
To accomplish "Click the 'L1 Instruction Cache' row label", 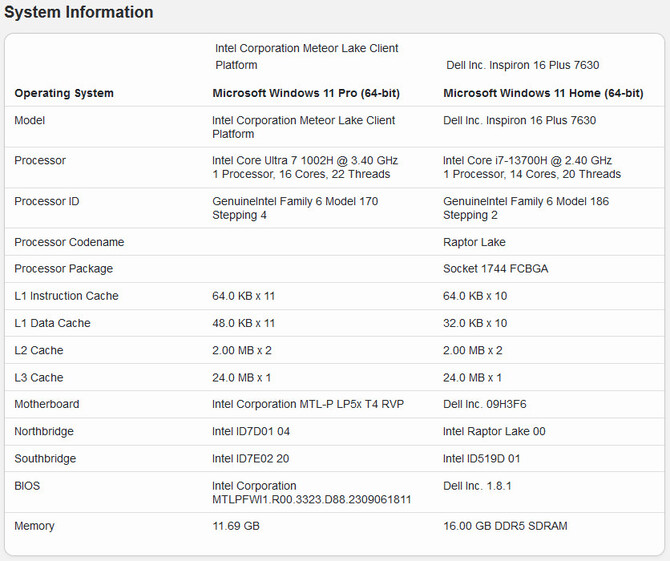I will coord(66,296).
